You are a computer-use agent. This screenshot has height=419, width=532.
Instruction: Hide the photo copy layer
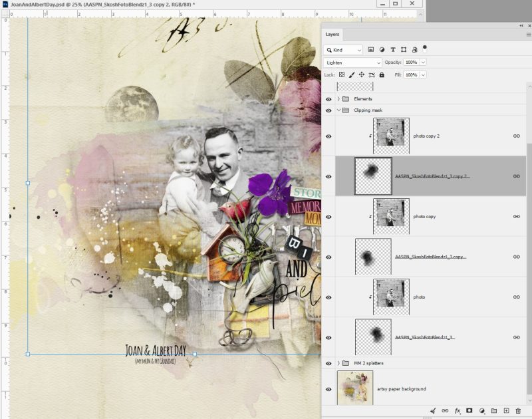pyautogui.click(x=329, y=217)
